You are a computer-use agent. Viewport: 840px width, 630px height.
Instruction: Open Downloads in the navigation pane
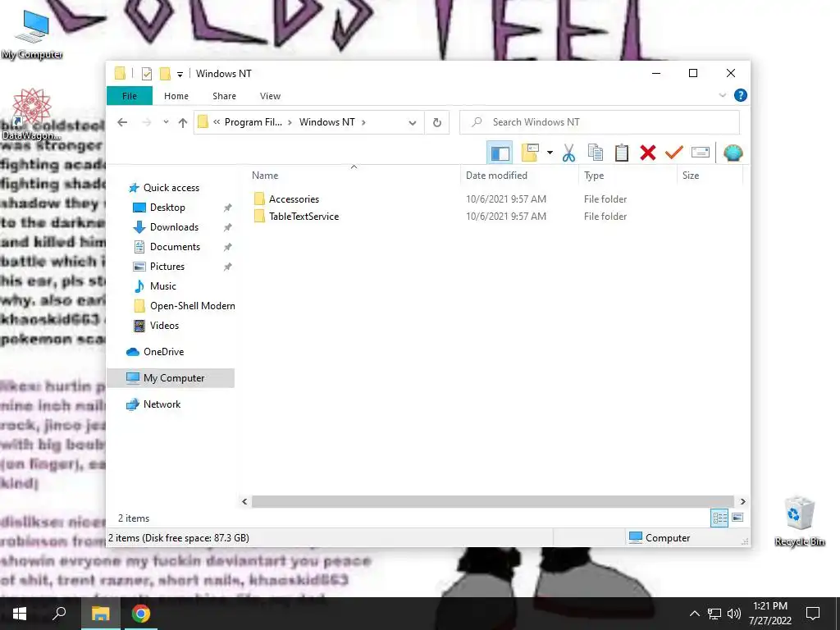tap(174, 227)
